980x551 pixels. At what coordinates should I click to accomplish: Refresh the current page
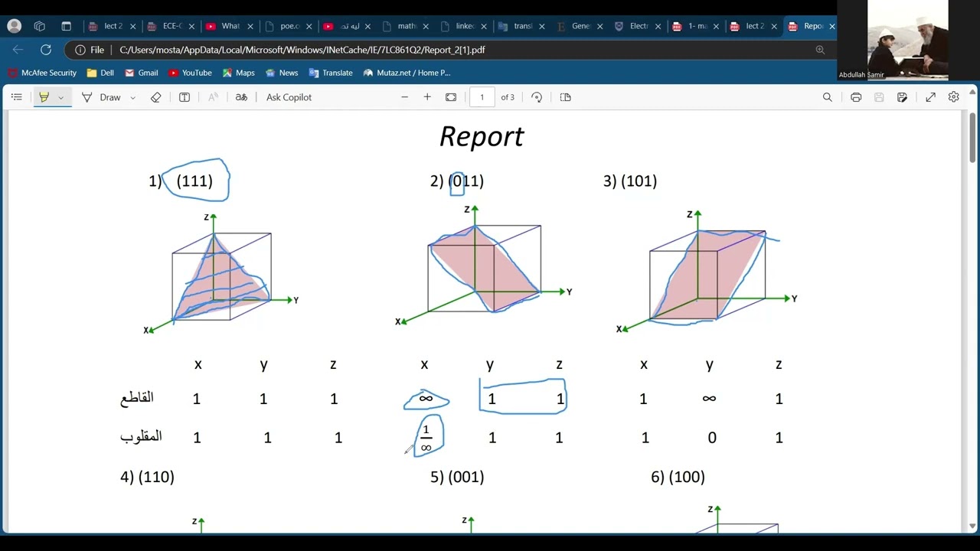[46, 50]
